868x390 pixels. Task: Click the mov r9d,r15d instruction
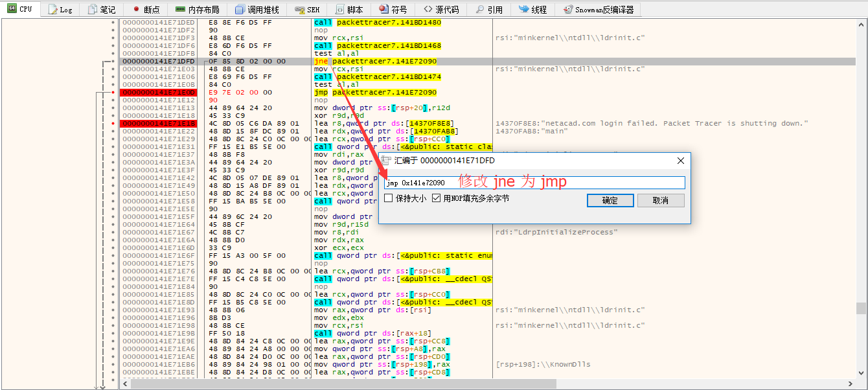pos(341,225)
